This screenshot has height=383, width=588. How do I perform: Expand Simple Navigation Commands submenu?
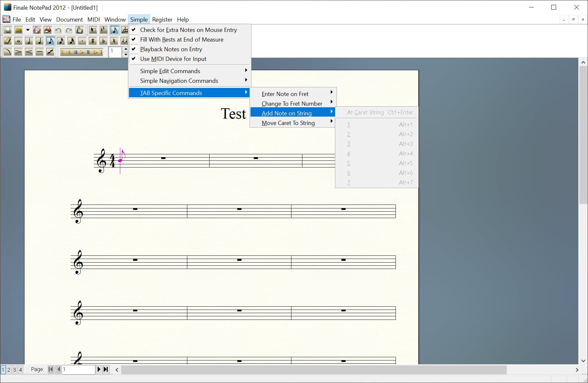pos(190,81)
